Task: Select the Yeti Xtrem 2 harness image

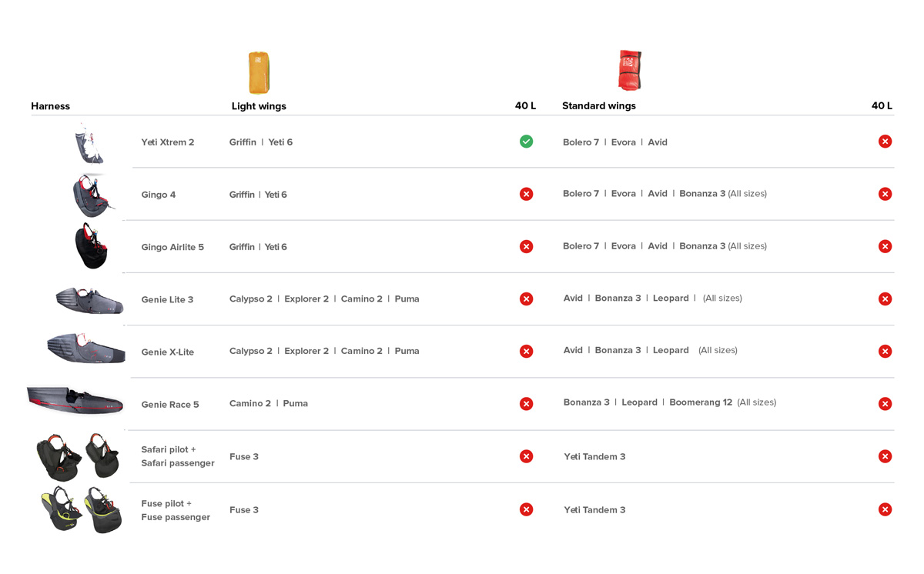Action: point(89,144)
